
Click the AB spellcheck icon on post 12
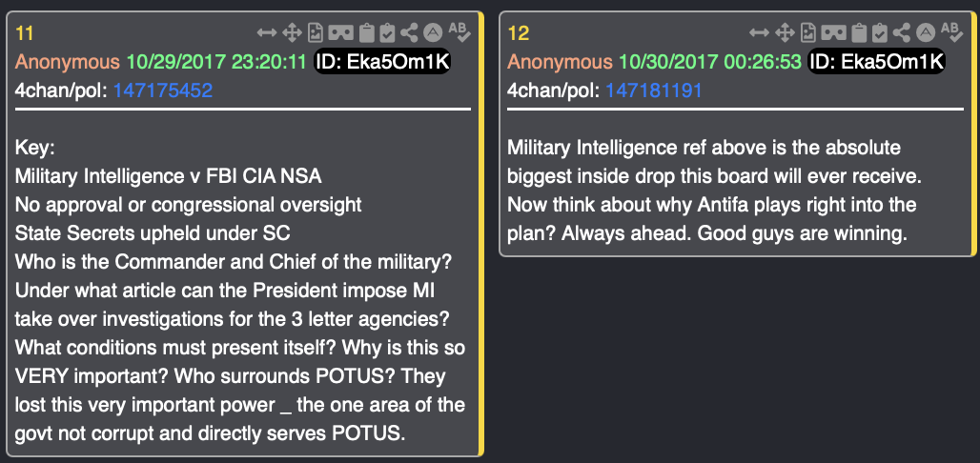952,33
